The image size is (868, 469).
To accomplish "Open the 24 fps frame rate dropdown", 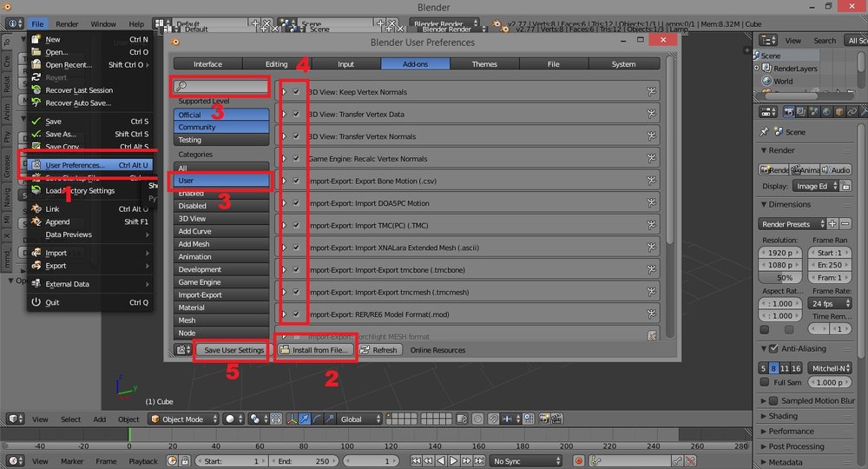I will pyautogui.click(x=829, y=303).
